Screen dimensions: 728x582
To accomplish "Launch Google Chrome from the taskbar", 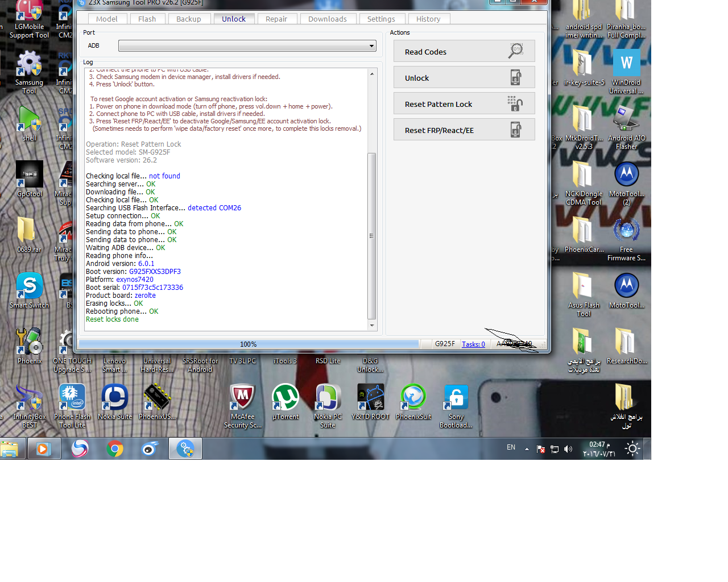I will click(115, 449).
